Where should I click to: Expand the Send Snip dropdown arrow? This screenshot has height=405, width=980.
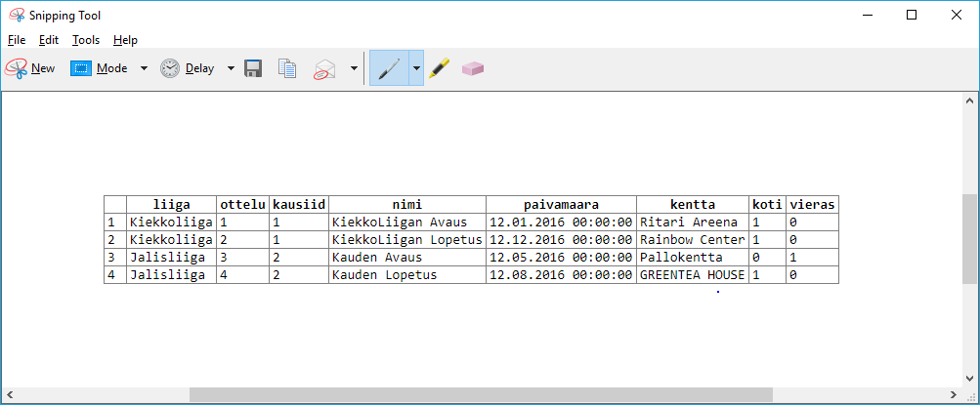[x=354, y=68]
